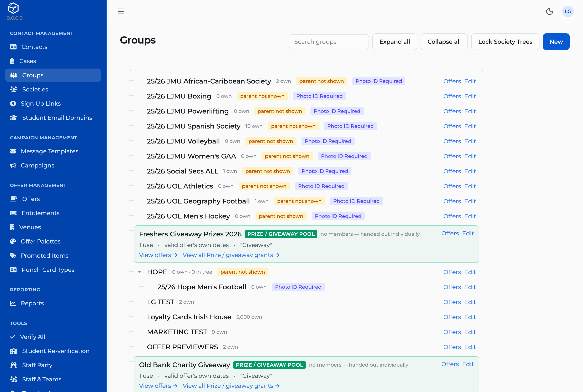Click Expand all button
Image resolution: width=583 pixels, height=392 pixels.
pyautogui.click(x=395, y=42)
